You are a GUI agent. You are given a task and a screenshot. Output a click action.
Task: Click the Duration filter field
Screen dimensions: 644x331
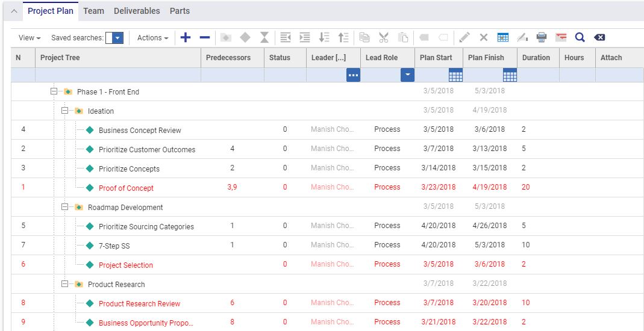coord(539,75)
